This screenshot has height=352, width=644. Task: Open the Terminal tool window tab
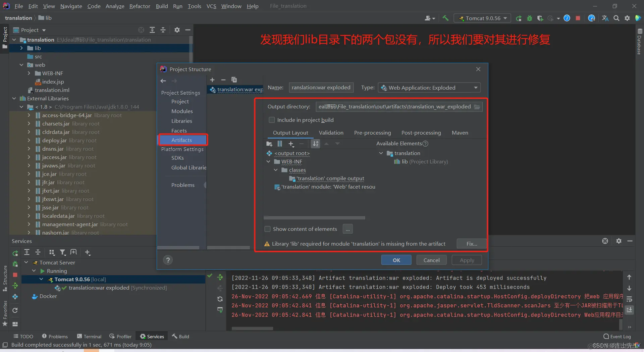tap(89, 337)
